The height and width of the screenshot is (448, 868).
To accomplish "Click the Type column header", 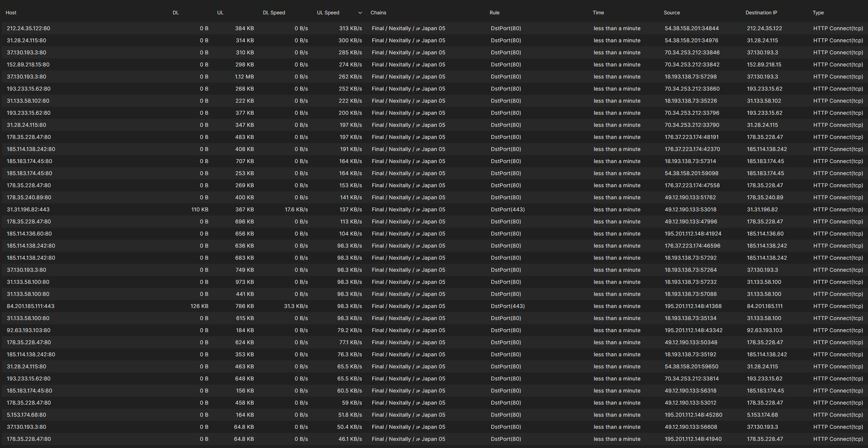I will (x=818, y=13).
